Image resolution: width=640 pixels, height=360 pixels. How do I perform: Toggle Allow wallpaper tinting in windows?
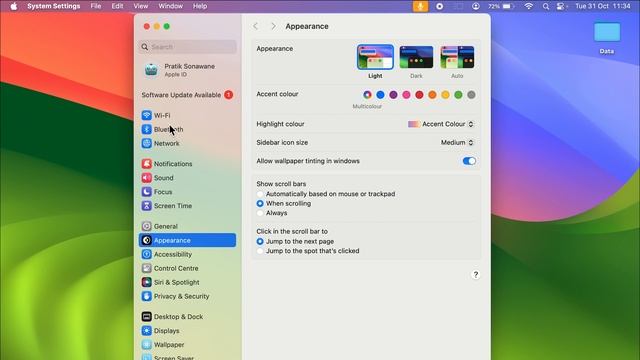469,161
